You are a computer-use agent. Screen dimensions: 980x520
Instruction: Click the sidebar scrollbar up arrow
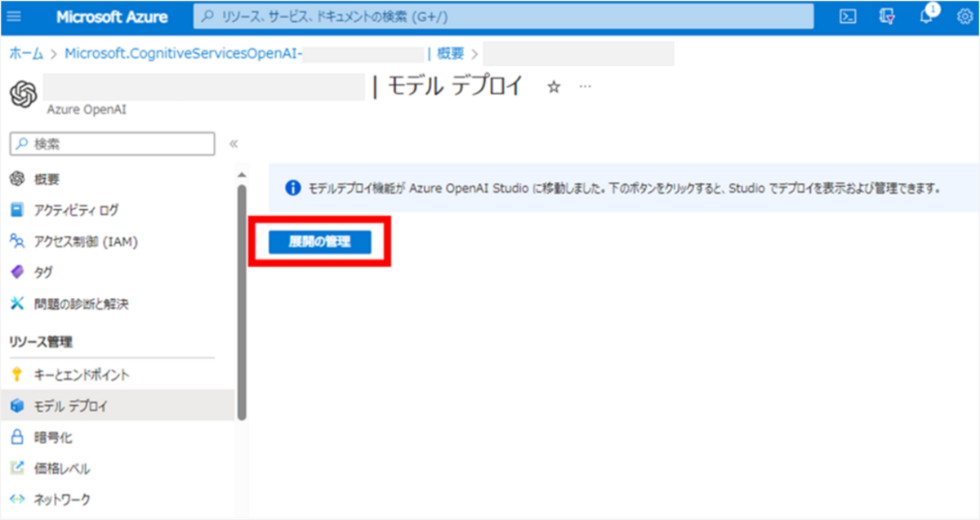click(241, 174)
